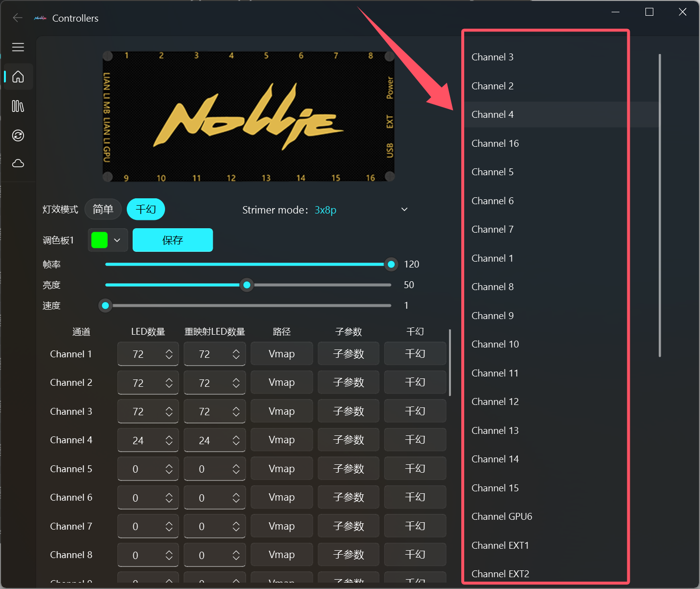Image resolution: width=700 pixels, height=589 pixels.
Task: Click Channel 6 remapped LED count stepper
Action: [x=236, y=498]
